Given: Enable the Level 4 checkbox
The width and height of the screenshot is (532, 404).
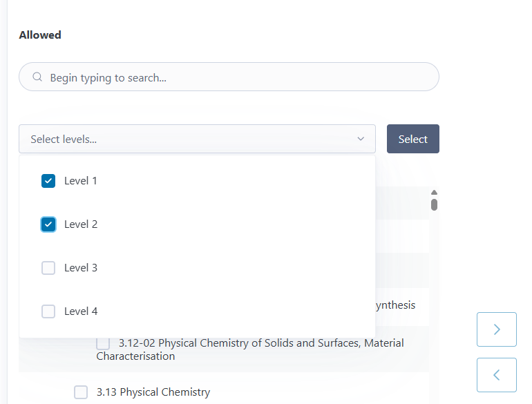Looking at the screenshot, I should 48,311.
